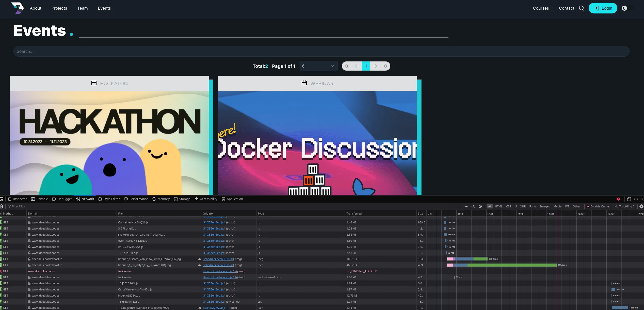
Task: Open the DevTools three-dots customize menu
Action: coord(636,199)
